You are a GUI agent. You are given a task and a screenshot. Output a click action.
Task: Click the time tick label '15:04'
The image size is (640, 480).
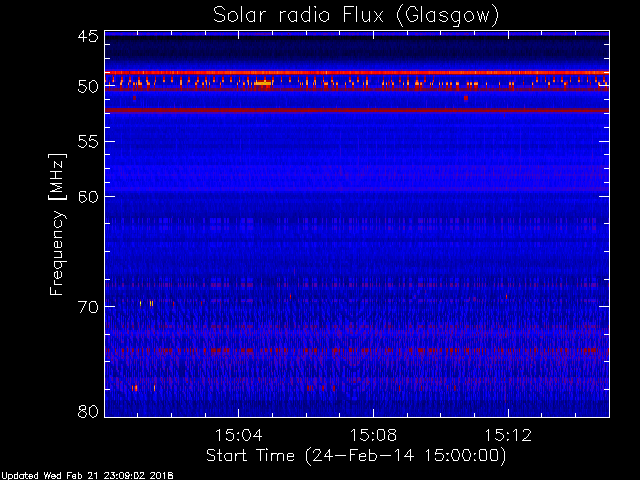(x=239, y=435)
